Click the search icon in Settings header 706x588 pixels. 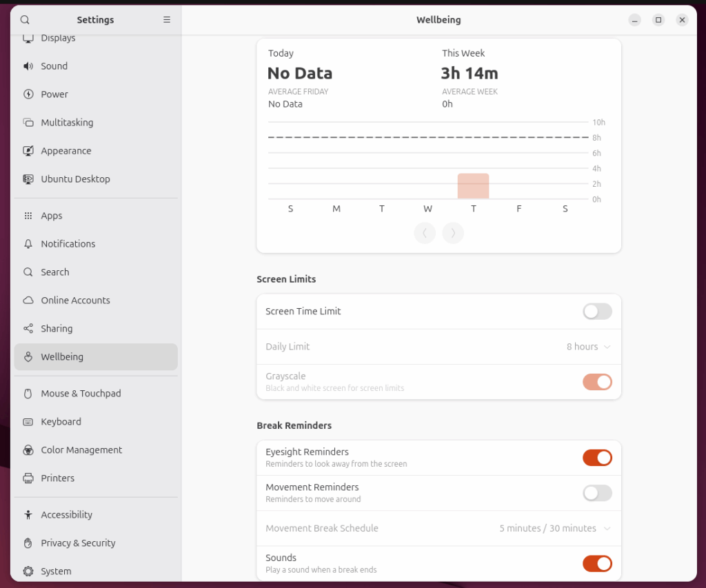coord(26,20)
